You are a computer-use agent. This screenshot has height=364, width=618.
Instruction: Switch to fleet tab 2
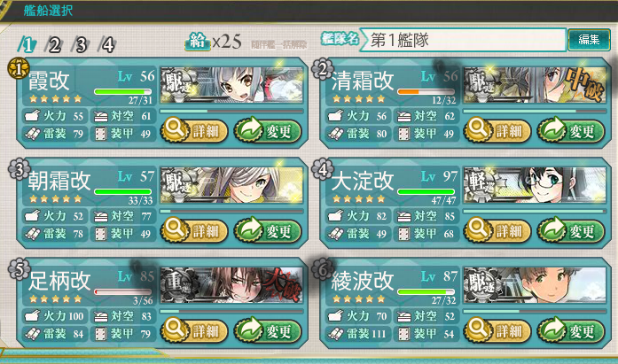pos(53,45)
